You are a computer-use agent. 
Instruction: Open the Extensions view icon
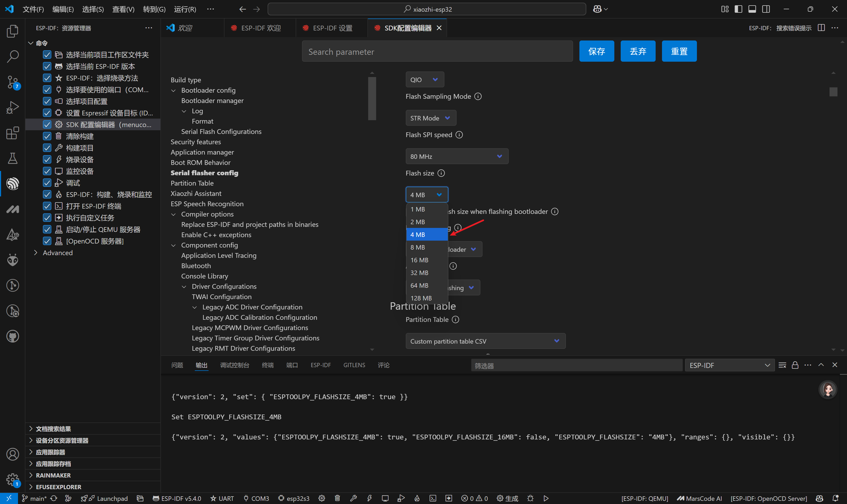click(12, 133)
